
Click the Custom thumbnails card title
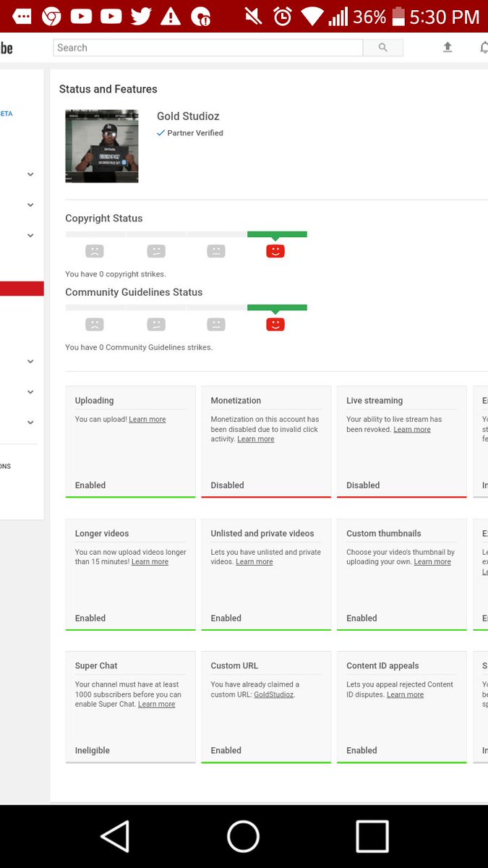(x=384, y=534)
